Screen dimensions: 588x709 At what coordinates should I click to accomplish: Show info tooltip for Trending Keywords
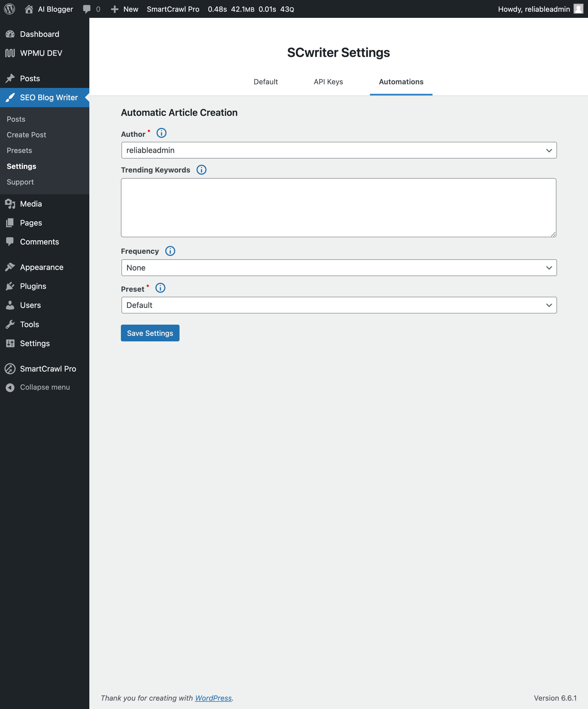coord(202,170)
